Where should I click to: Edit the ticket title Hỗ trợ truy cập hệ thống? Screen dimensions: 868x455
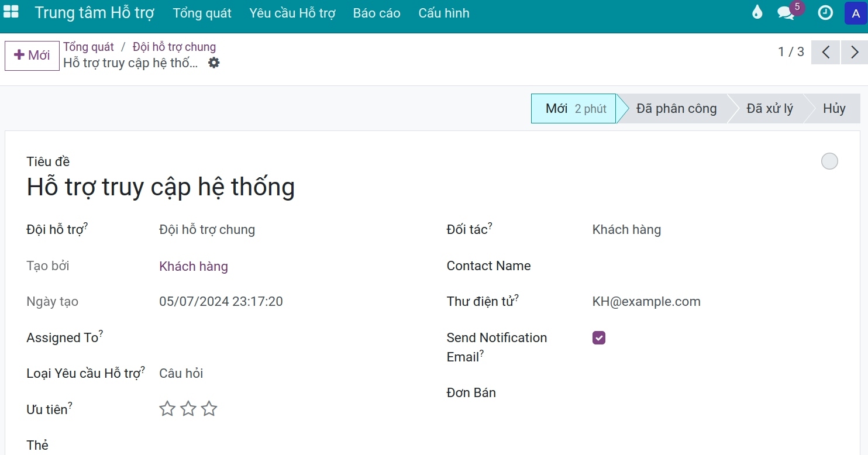(x=161, y=187)
